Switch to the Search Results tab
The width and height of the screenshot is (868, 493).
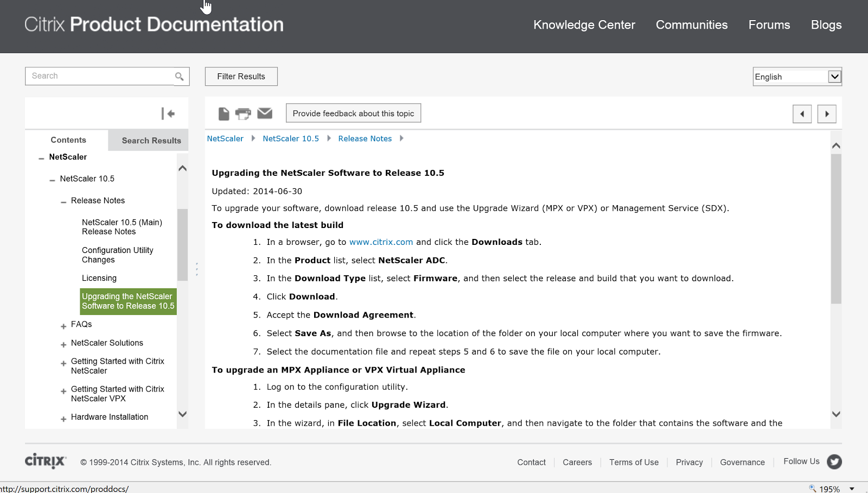(151, 141)
